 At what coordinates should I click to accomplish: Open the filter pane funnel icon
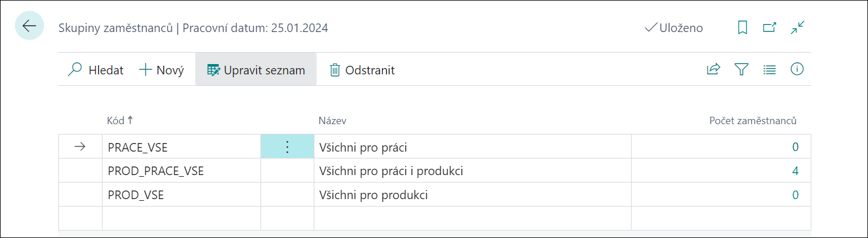[x=741, y=70]
